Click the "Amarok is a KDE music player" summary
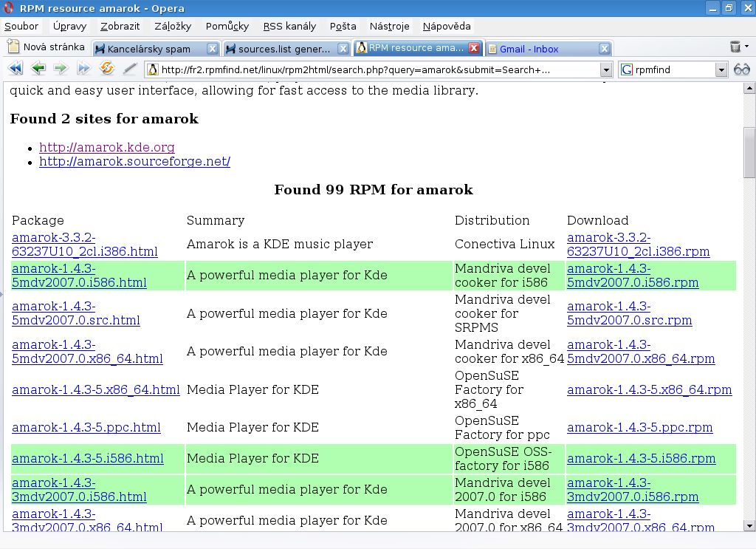Image resolution: width=756 pixels, height=549 pixels. click(x=280, y=244)
